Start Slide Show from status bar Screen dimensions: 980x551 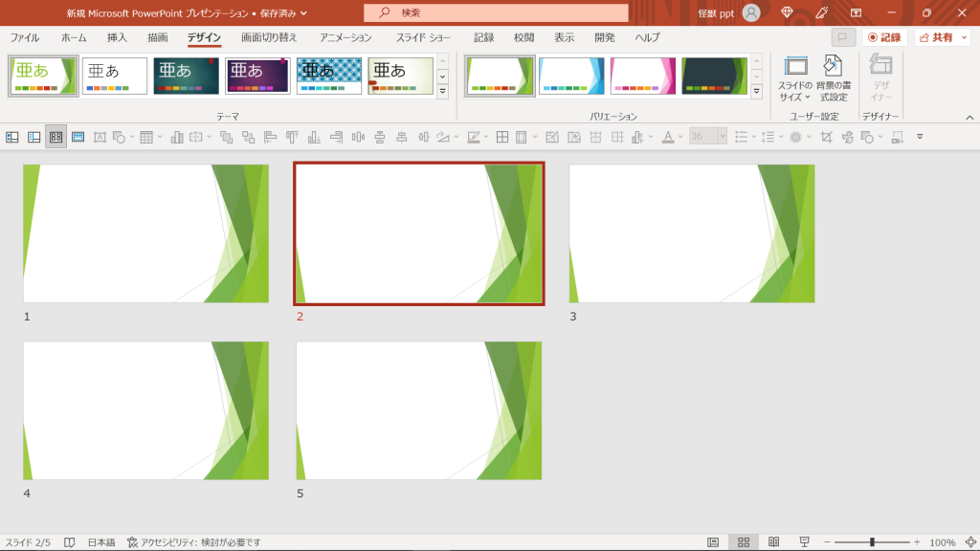805,542
